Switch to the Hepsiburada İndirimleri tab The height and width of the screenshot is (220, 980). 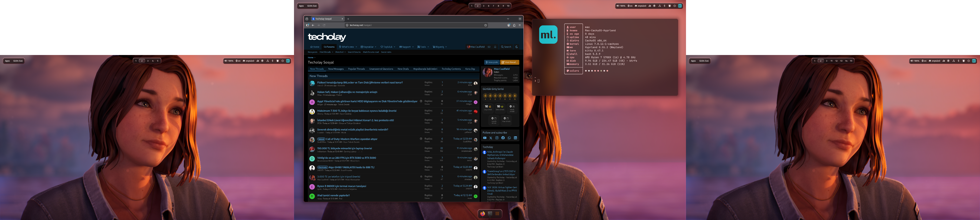[x=425, y=69]
